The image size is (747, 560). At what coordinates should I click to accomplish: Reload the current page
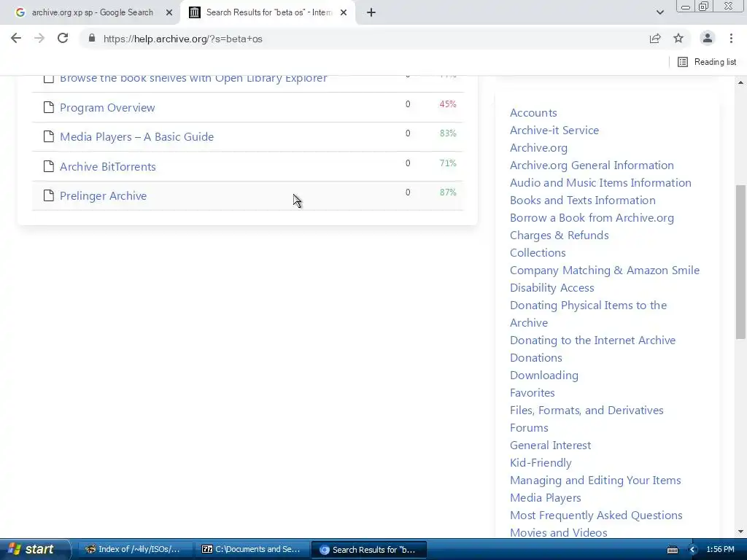coord(63,39)
